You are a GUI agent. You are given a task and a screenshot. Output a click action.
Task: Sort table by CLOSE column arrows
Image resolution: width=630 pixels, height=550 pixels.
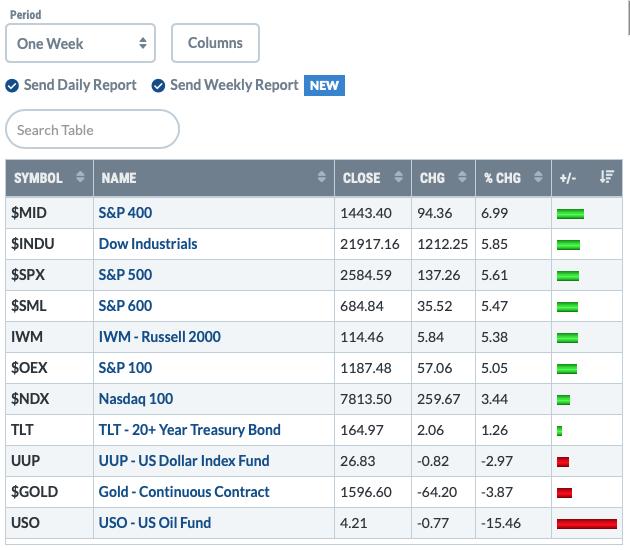tap(399, 177)
